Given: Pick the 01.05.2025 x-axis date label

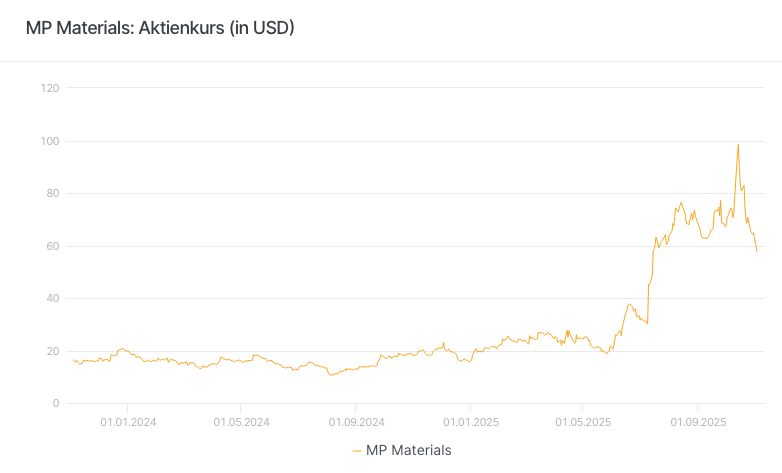Looking at the screenshot, I should coord(584,423).
